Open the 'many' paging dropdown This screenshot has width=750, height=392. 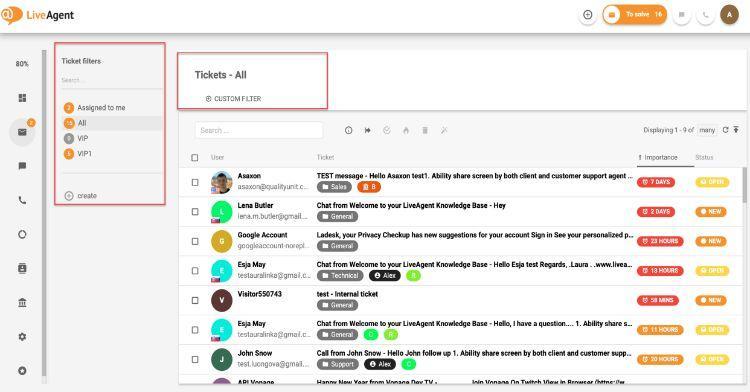coord(707,130)
